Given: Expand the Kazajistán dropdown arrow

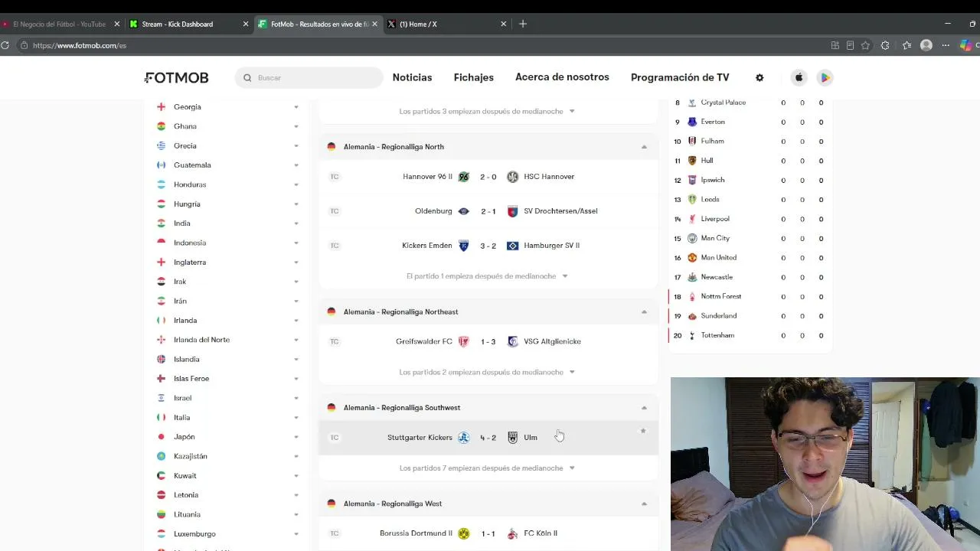Looking at the screenshot, I should [296, 456].
